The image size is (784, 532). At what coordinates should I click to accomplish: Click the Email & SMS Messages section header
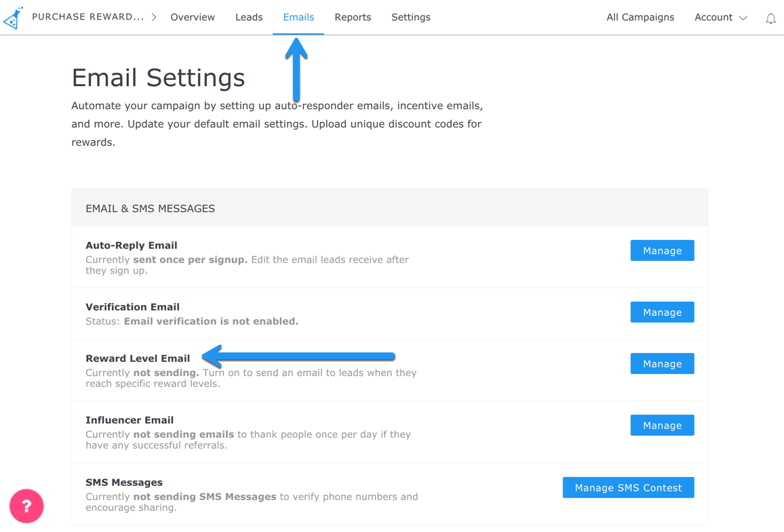coord(150,209)
